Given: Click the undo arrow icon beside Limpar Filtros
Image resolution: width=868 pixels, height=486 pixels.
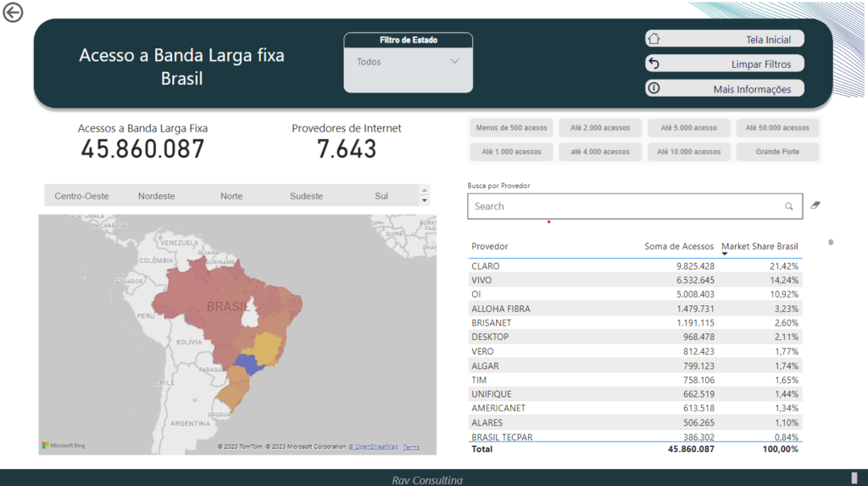Looking at the screenshot, I should tap(654, 64).
